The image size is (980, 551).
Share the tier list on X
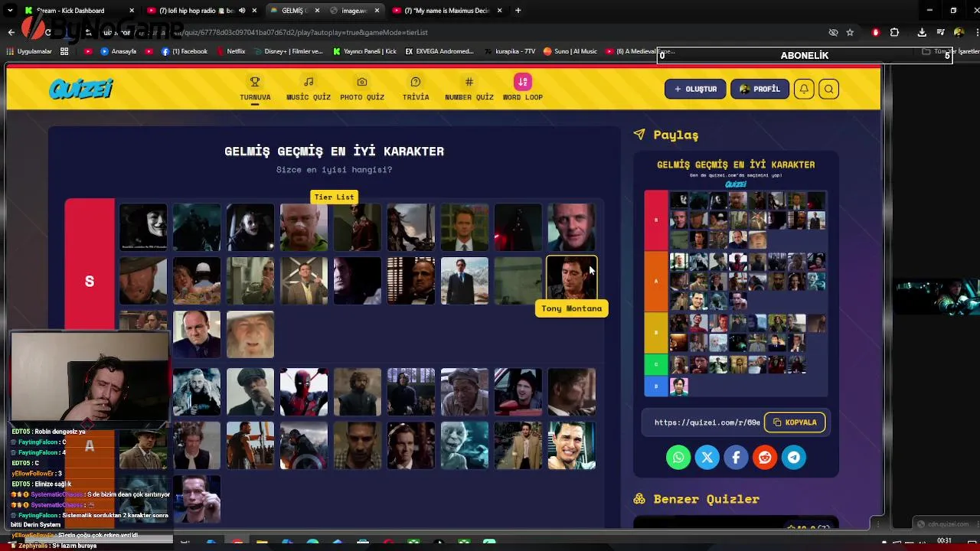[707, 458]
